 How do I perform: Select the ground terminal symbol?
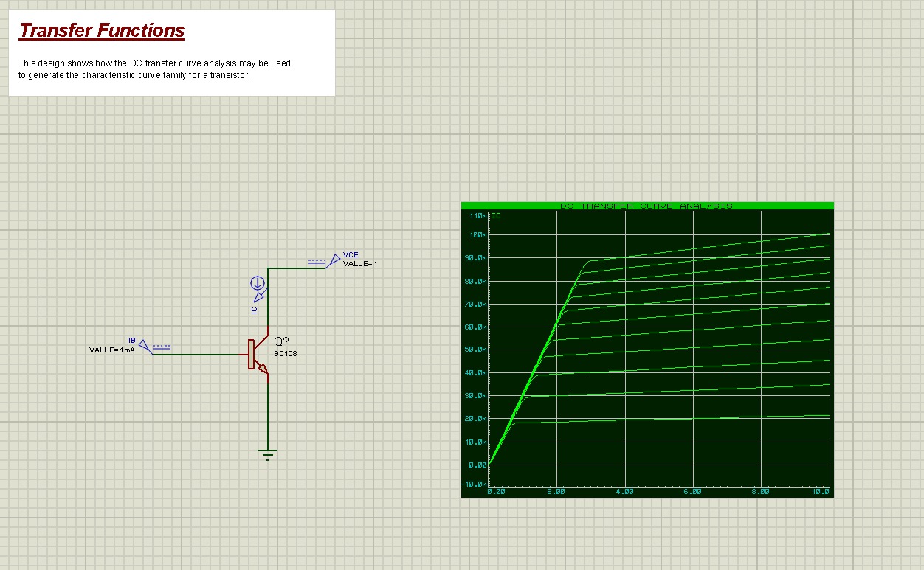(x=268, y=454)
